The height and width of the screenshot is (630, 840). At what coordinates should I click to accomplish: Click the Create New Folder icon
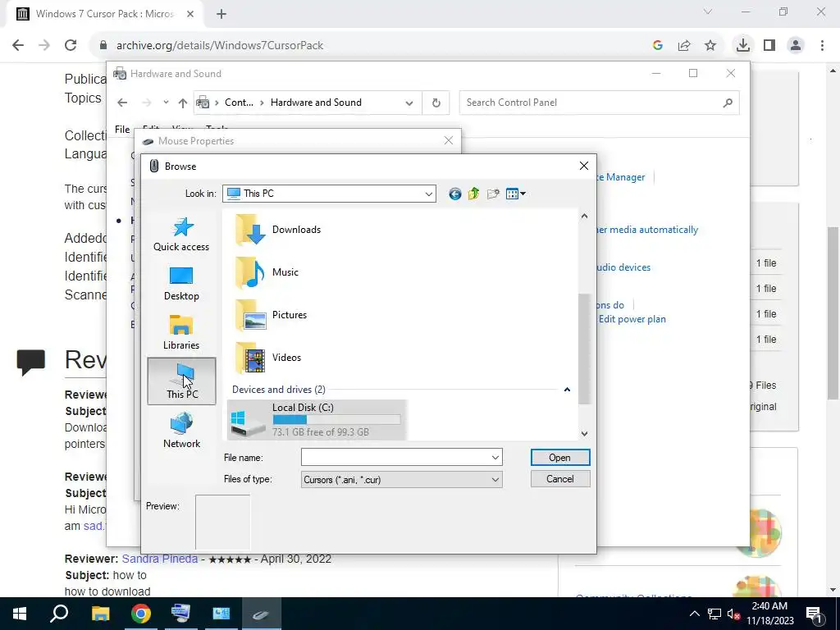tap(493, 194)
